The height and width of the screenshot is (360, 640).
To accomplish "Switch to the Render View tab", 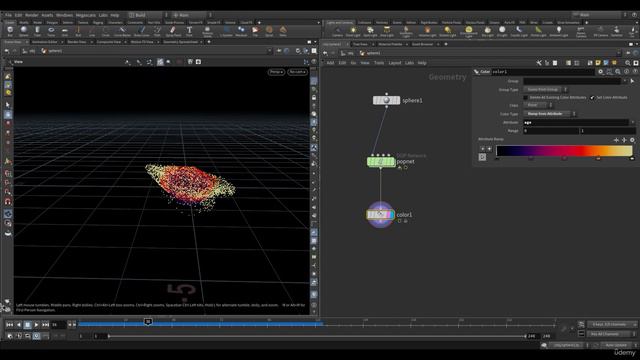I will click(x=76, y=42).
